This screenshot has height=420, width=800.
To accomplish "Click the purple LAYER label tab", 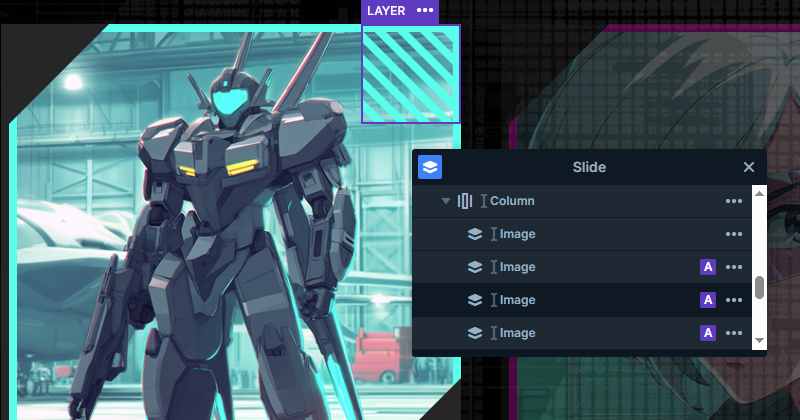I will 386,11.
